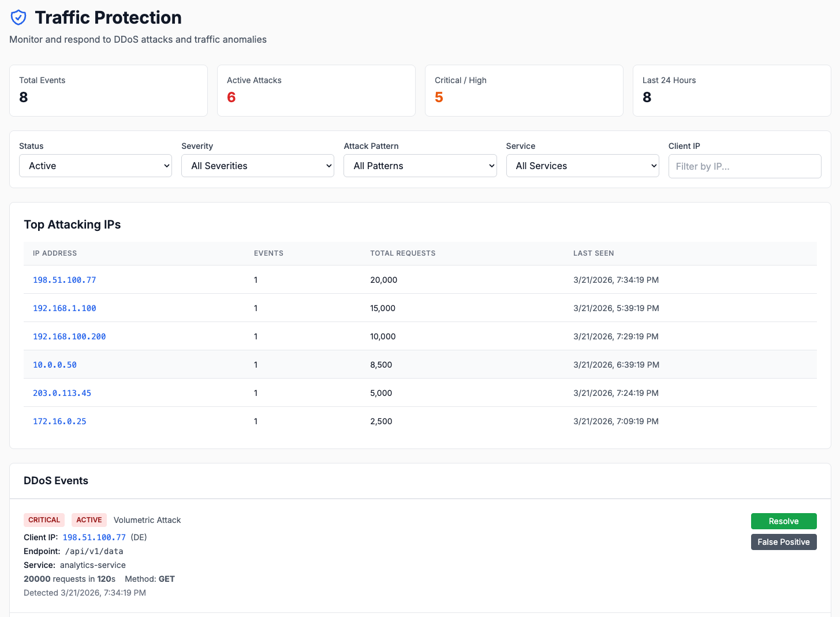This screenshot has height=617, width=840.
Task: Select the Active Attacks summary card
Action: pyautogui.click(x=316, y=91)
